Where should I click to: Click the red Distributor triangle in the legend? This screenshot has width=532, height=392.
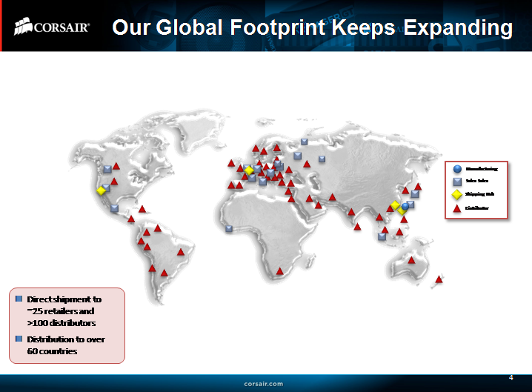pyautogui.click(x=457, y=208)
